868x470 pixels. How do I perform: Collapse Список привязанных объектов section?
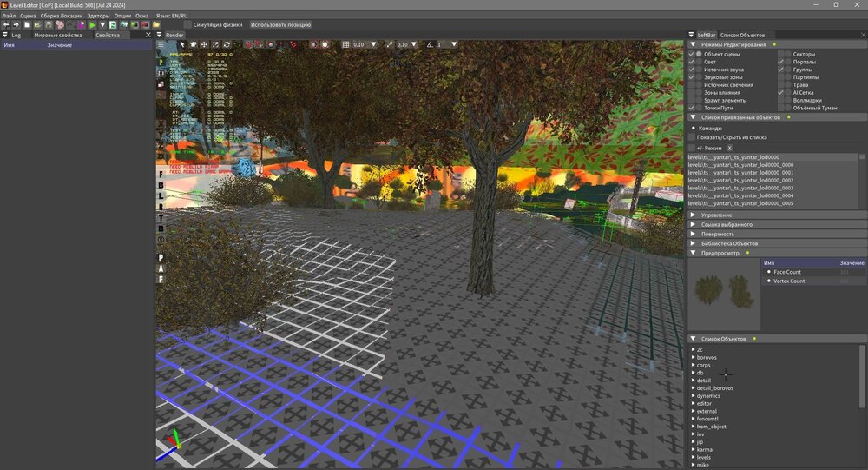click(x=693, y=117)
